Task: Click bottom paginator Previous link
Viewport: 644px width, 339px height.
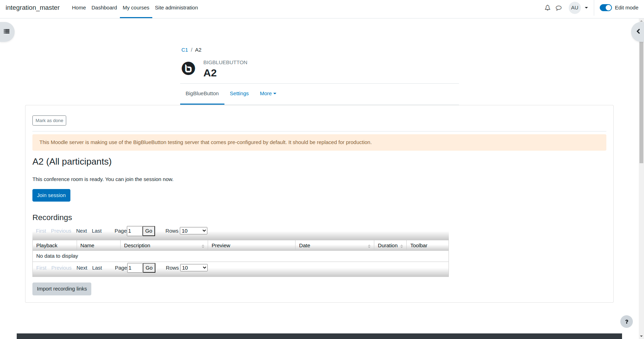Action: click(61, 268)
